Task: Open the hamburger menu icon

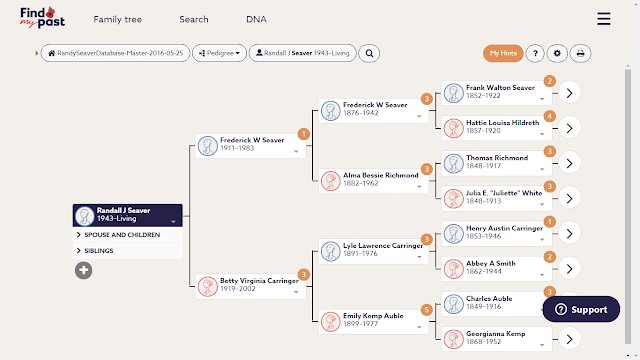Action: [x=604, y=19]
